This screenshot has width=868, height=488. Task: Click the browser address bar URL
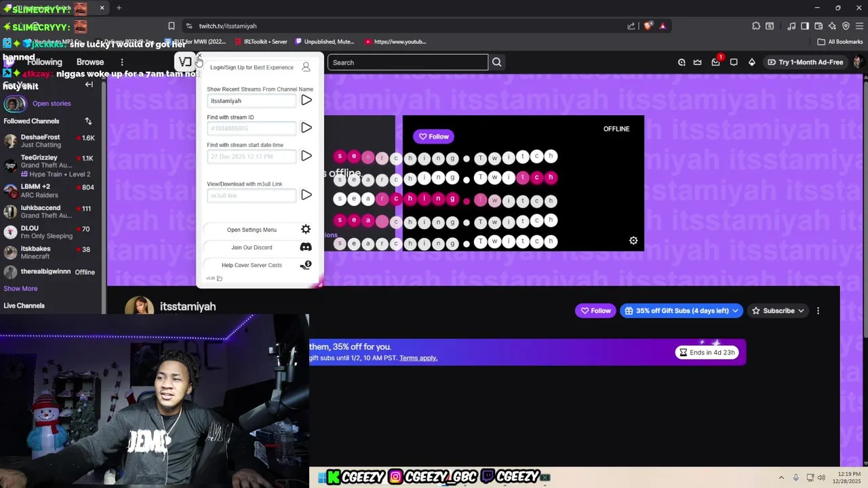228,26
